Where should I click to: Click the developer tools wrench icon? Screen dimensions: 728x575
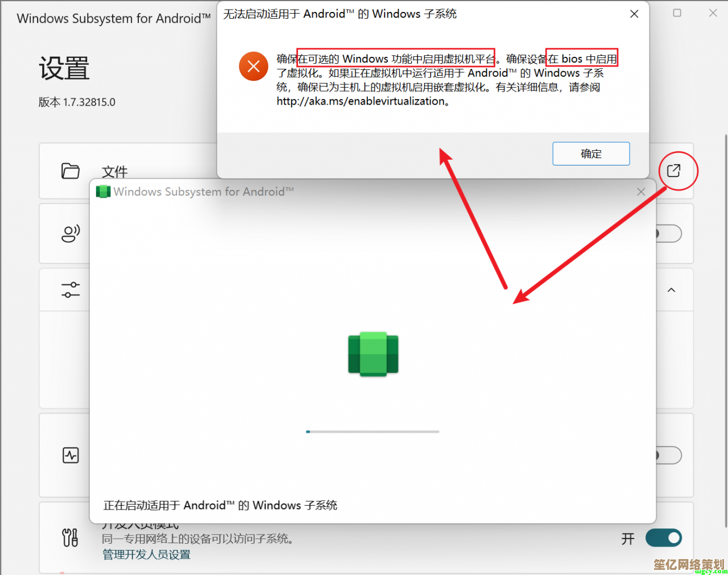70,537
